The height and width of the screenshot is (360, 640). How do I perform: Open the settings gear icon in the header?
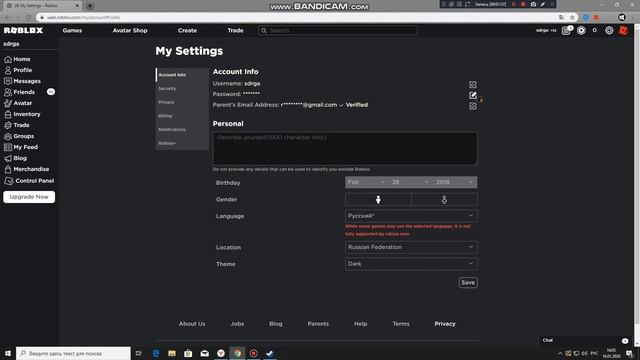pos(609,31)
